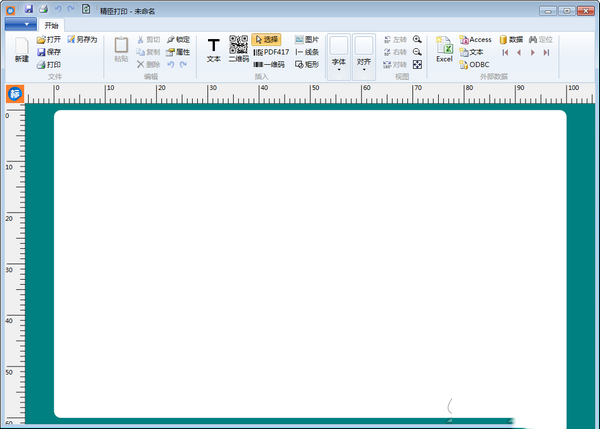Click 剪切 cut
This screenshot has height=429, width=600.
[148, 39]
